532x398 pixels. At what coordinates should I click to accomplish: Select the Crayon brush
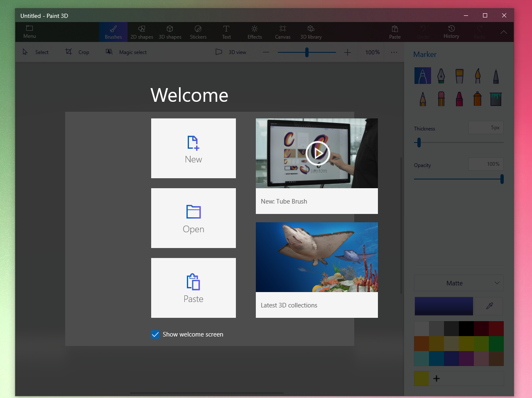(459, 98)
